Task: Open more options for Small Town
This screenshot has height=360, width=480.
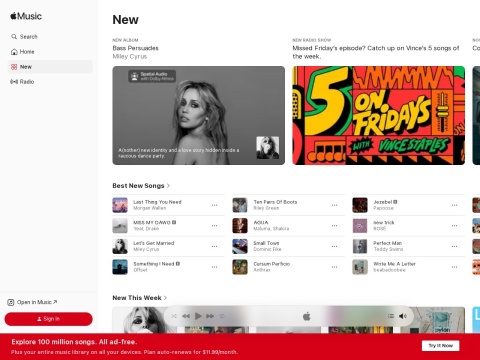Action: [334, 246]
